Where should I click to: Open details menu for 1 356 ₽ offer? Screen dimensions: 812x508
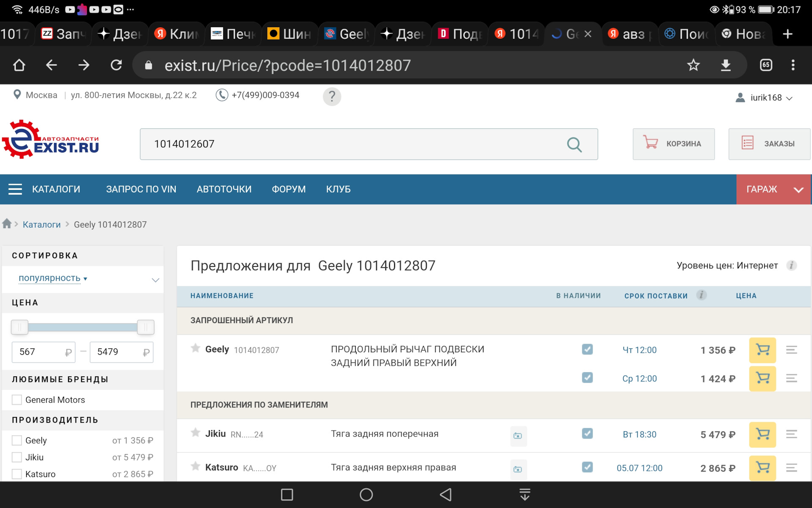[x=792, y=350]
